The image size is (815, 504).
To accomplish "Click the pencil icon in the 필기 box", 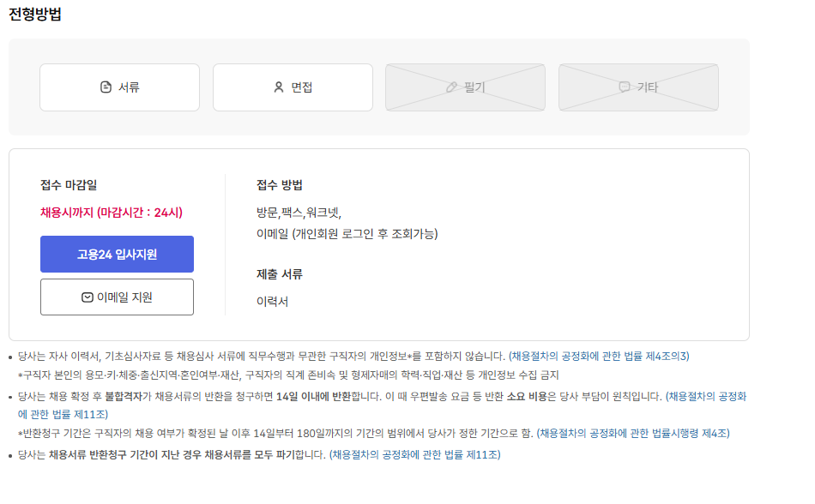I will (x=451, y=87).
